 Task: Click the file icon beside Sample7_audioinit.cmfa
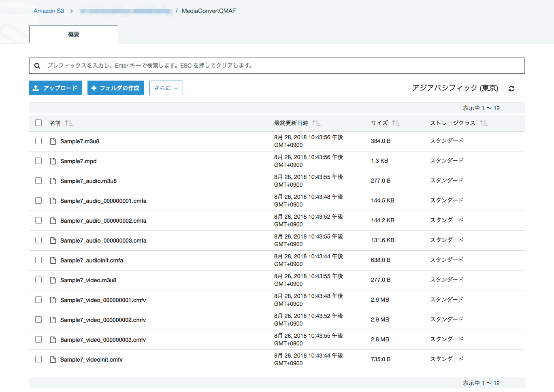53,260
